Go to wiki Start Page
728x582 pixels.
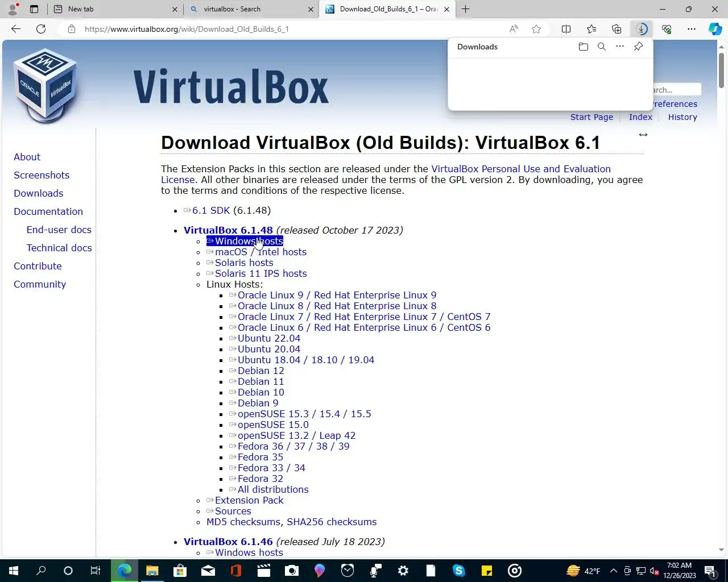[591, 117]
